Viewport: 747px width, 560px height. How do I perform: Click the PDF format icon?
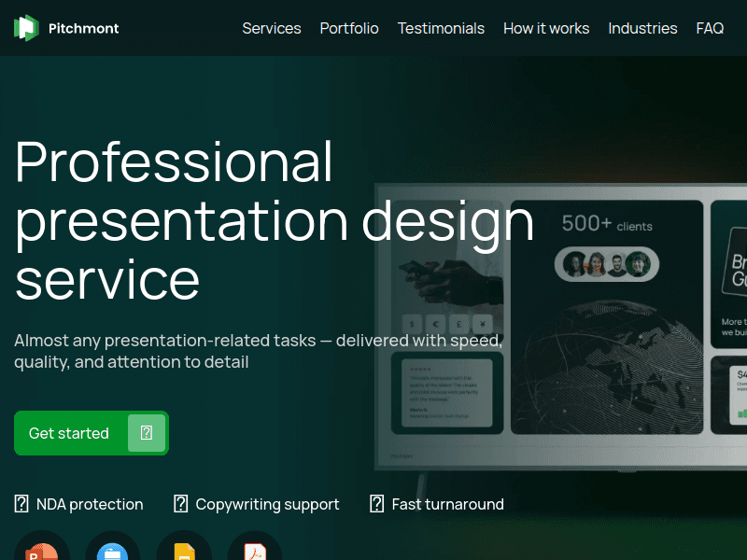[x=254, y=551]
